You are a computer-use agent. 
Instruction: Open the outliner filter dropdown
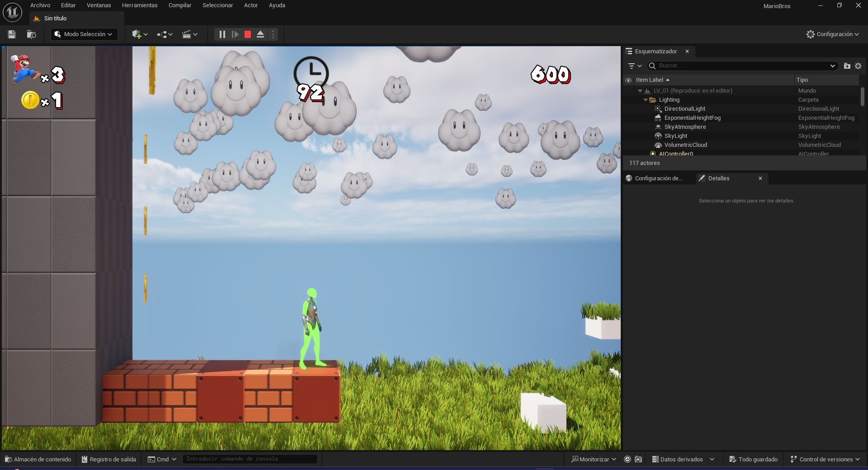tap(635, 66)
